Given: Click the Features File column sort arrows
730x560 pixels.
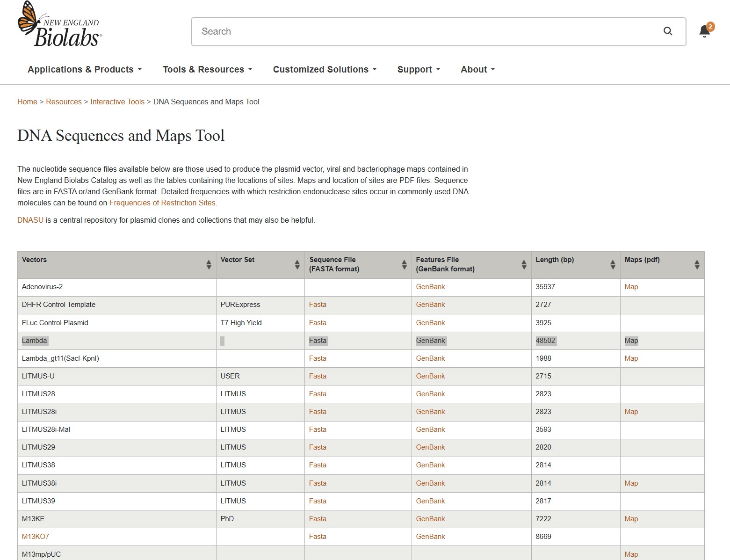Looking at the screenshot, I should (523, 264).
